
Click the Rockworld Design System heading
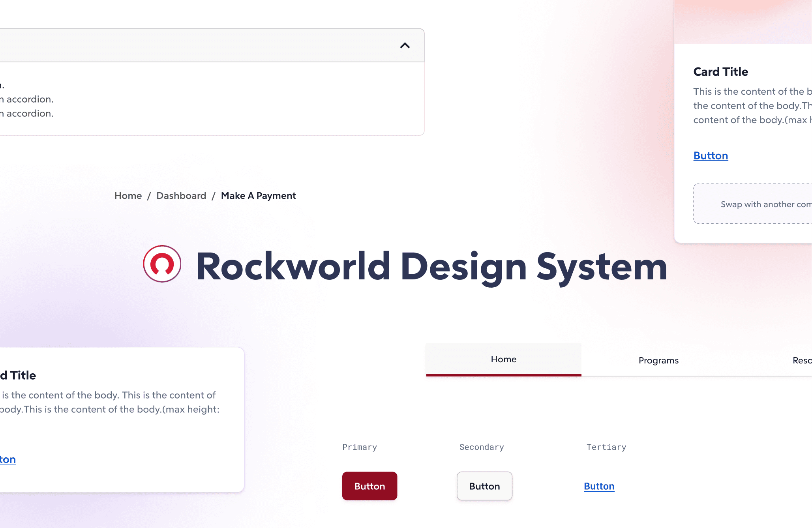431,267
